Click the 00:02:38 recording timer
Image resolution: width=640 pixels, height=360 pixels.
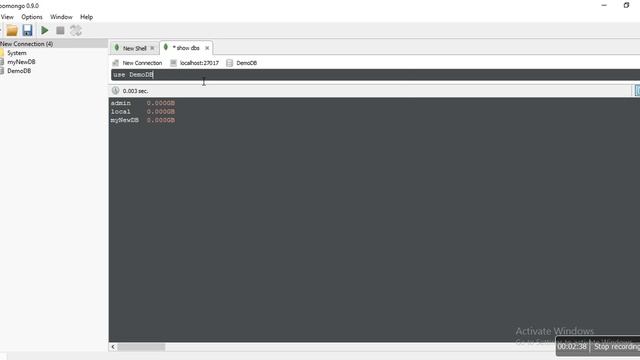click(572, 347)
